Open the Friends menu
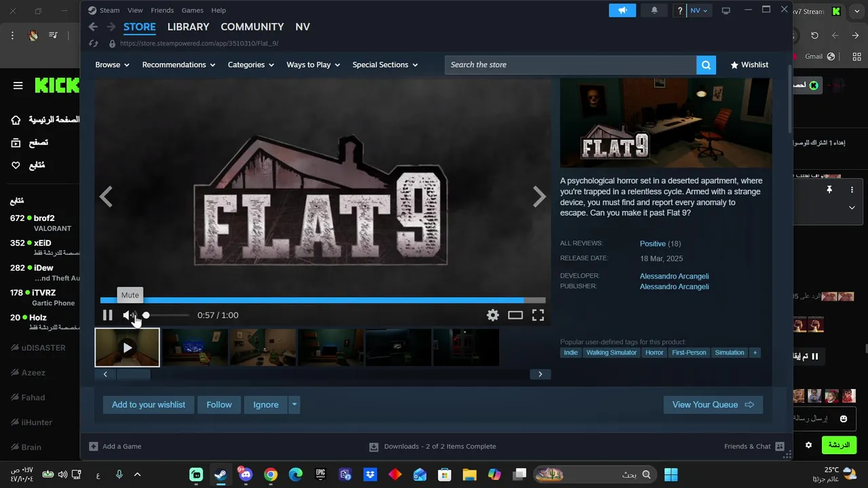The image size is (868, 488). tap(162, 10)
